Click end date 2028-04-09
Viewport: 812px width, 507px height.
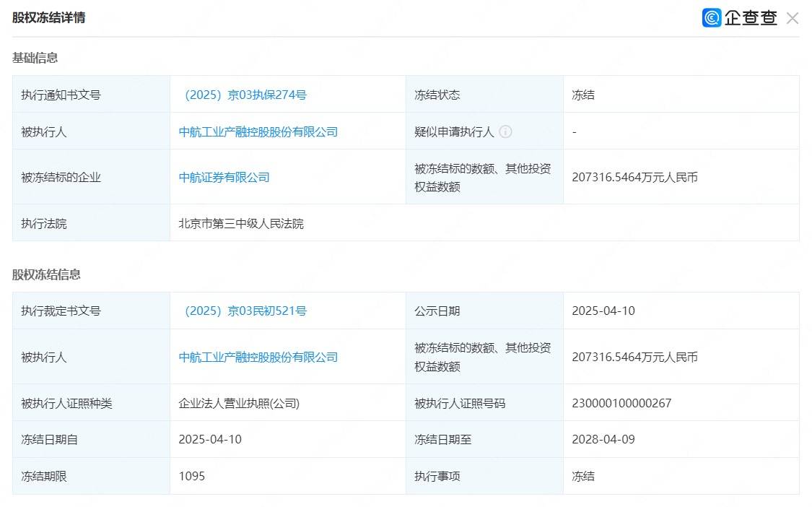603,440
